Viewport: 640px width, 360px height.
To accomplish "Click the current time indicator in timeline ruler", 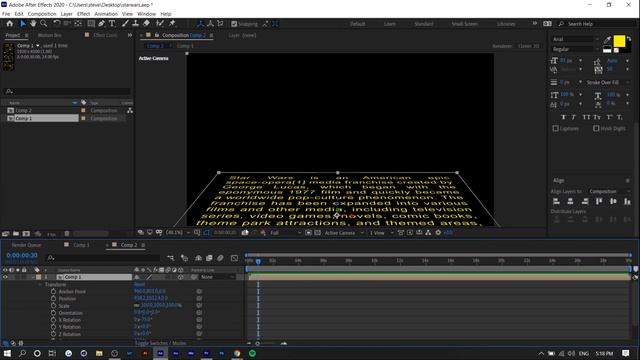I will pos(258,261).
